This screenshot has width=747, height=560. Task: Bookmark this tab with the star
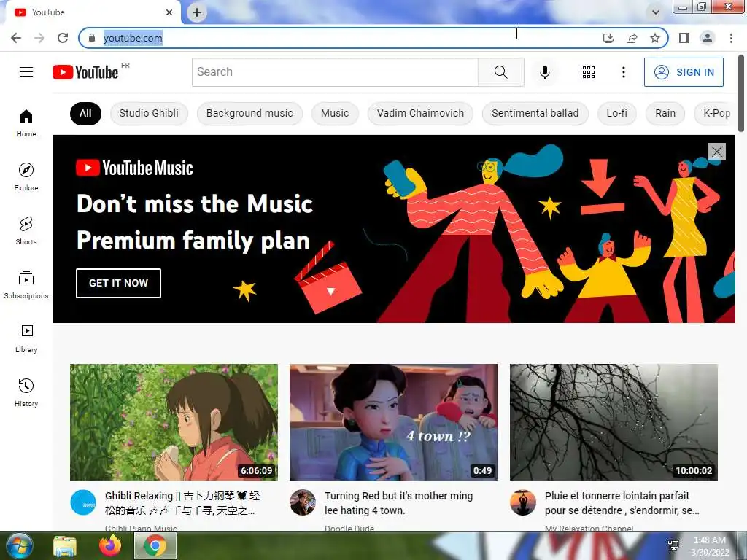click(655, 38)
